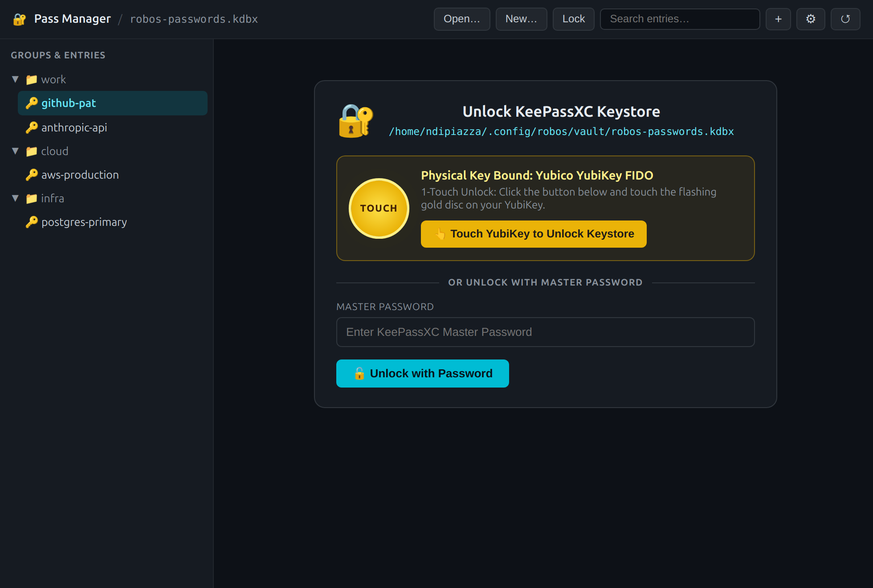The image size is (873, 588).
Task: Touch YubiKey to Unlock Keystore button
Action: click(534, 234)
